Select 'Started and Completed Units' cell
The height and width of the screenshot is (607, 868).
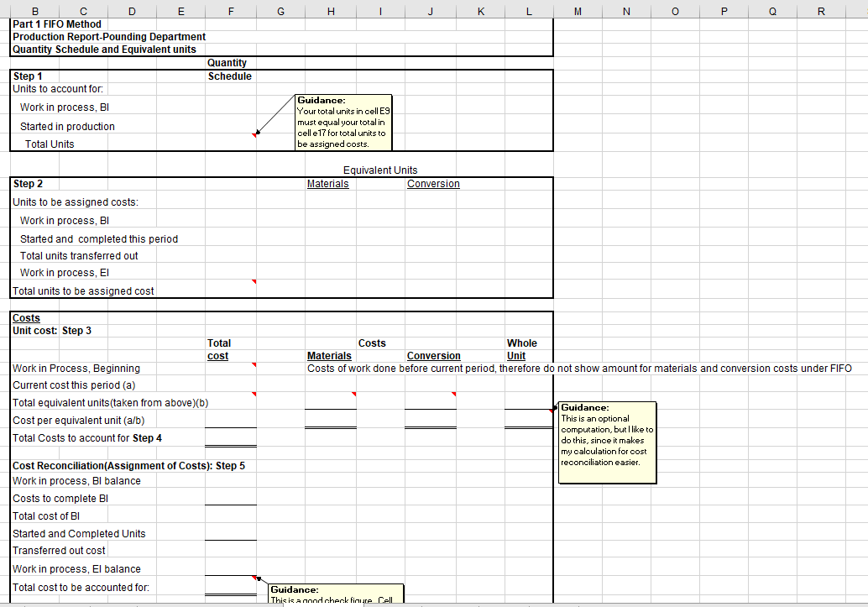tap(79, 533)
